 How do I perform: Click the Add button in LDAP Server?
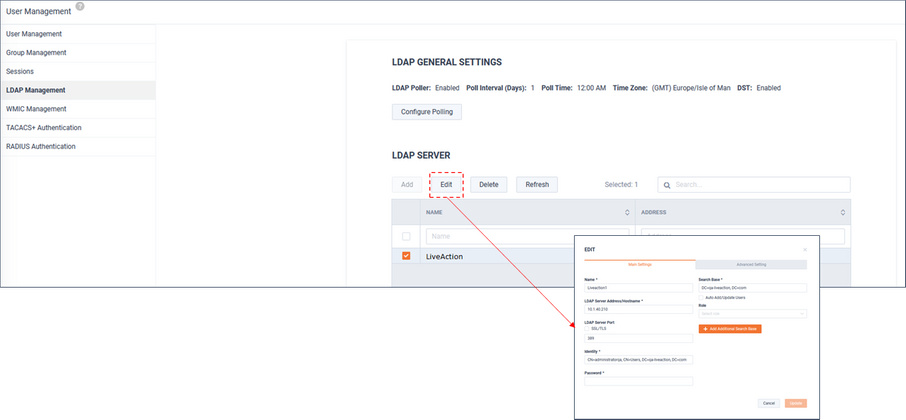[407, 185]
